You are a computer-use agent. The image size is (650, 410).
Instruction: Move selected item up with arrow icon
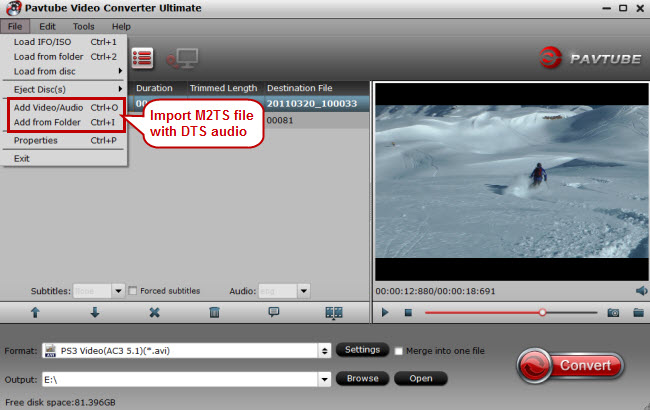35,313
